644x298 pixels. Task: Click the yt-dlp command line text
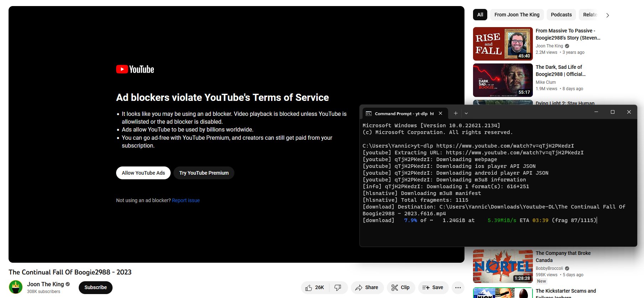pos(468,146)
